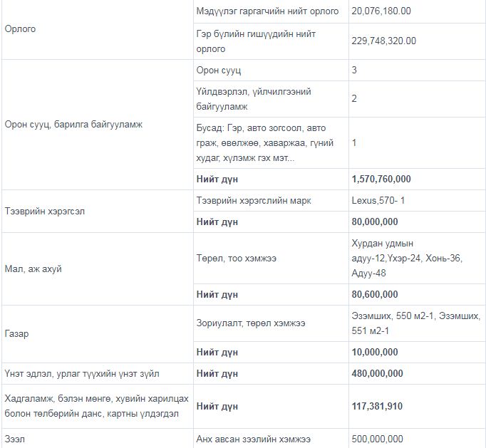486x448 pixels.
Task: Click "Мэдүүлэг гаргагчийн нийт орлого" label
Action: [267, 11]
